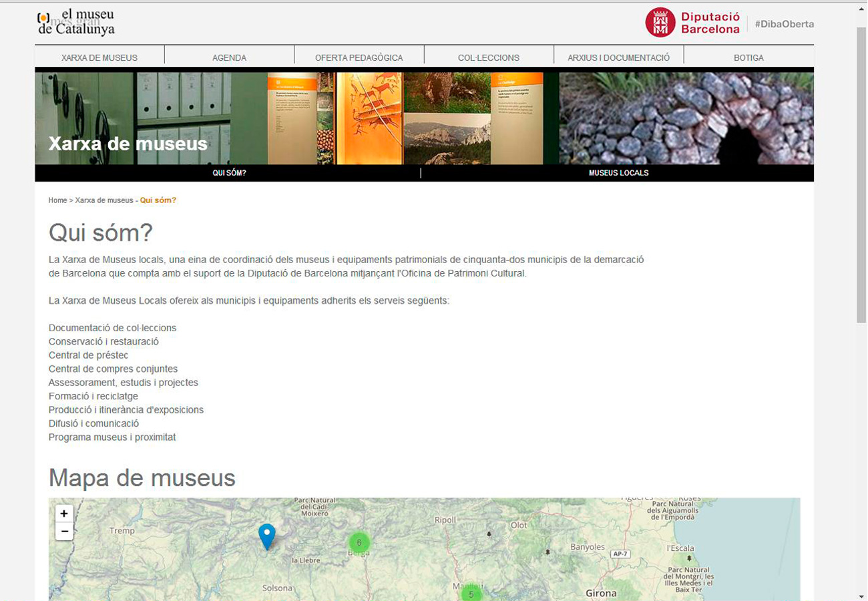Screen dimensions: 868x601
Task: Expand the green cluster marker labeled 6
Action: (359, 542)
